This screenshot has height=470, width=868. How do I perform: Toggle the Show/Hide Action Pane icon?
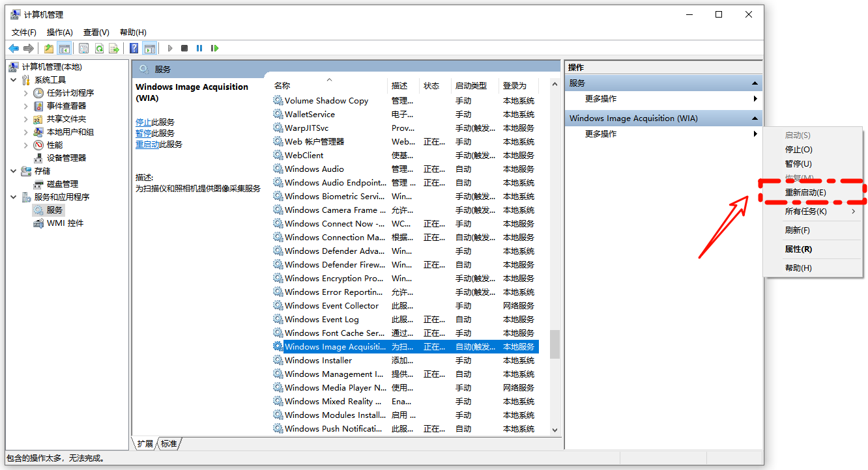(x=150, y=48)
